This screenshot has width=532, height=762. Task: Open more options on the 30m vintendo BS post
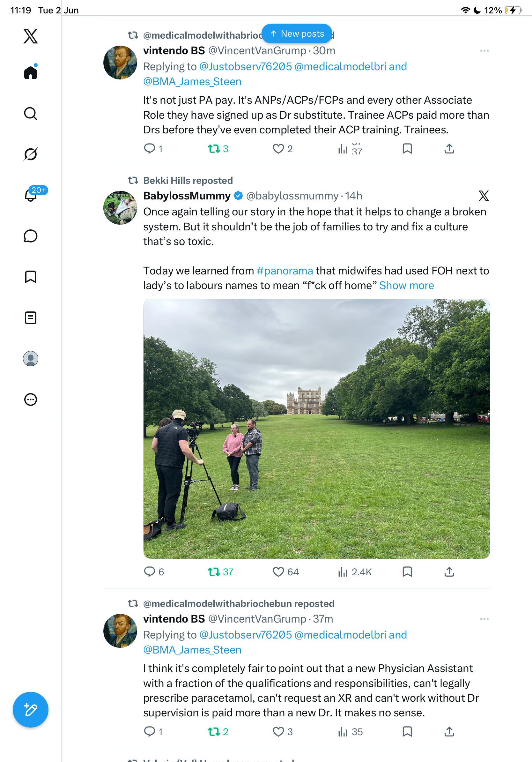pyautogui.click(x=484, y=51)
